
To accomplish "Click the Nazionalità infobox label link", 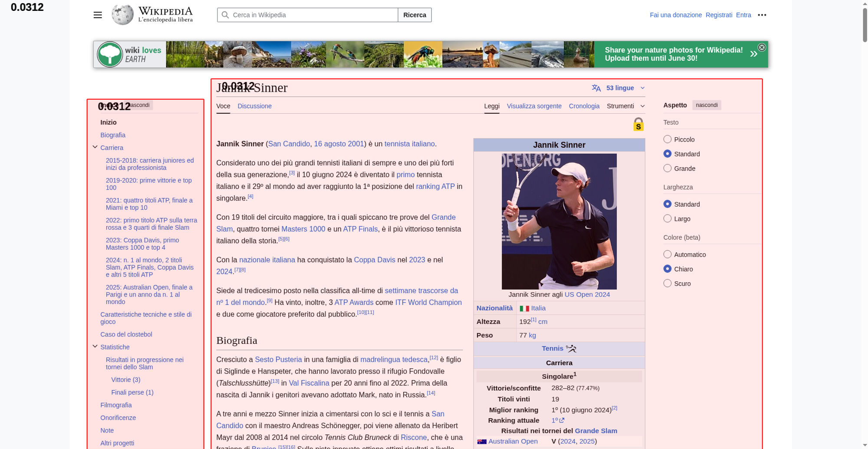I will click(x=494, y=308).
